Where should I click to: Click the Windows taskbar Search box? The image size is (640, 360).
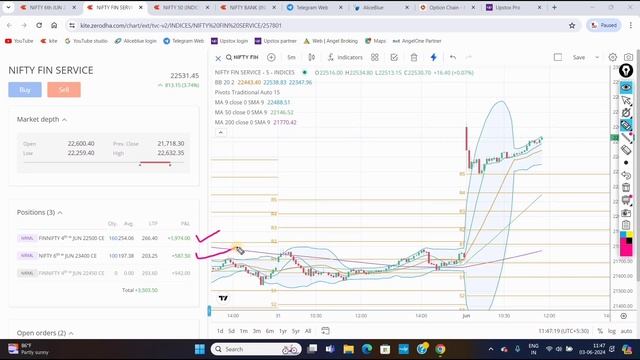click(256, 349)
